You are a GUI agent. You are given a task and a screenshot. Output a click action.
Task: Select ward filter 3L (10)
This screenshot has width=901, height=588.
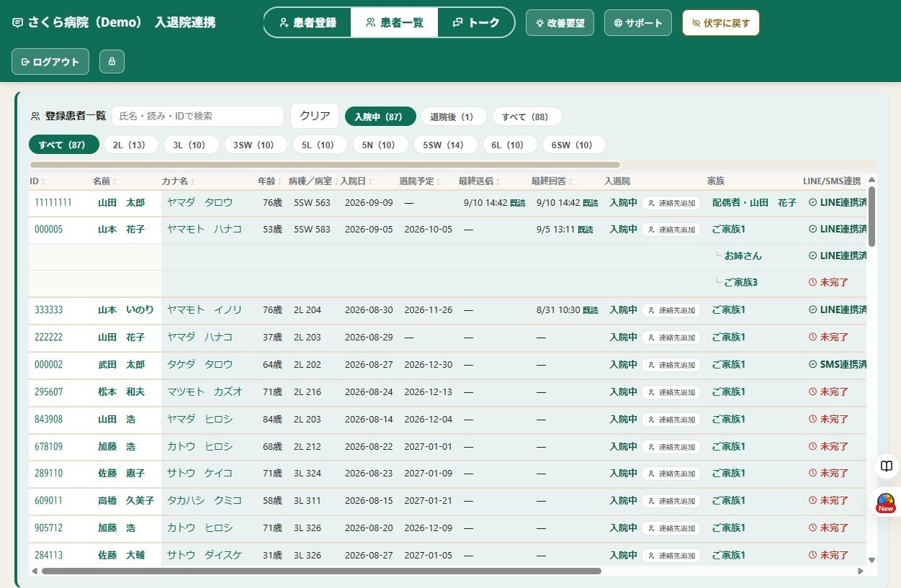click(191, 145)
